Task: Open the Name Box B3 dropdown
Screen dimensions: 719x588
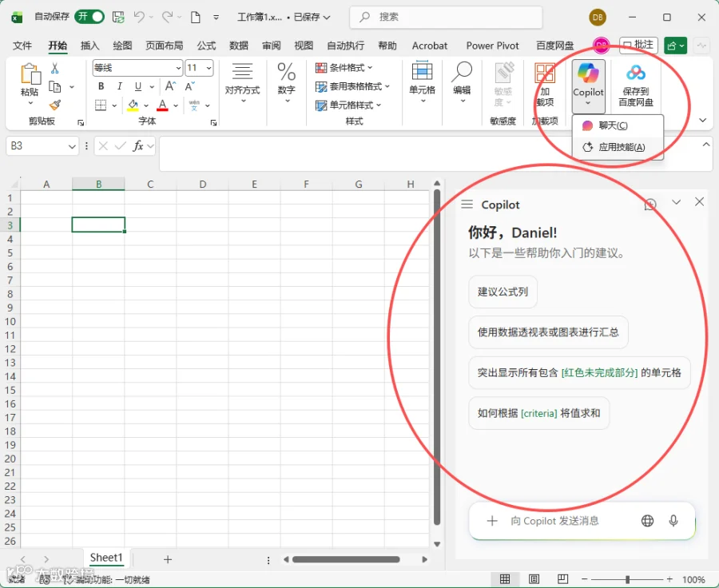Action: [x=72, y=146]
